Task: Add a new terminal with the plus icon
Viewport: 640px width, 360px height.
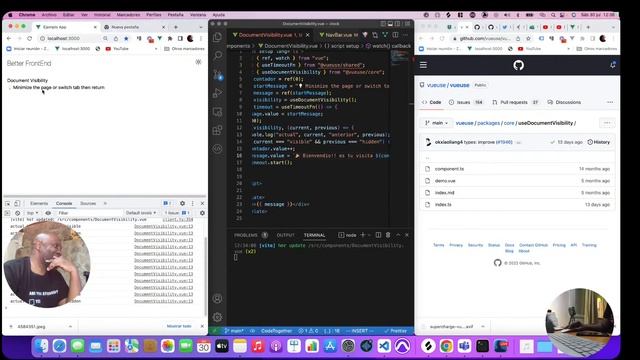Action: [362, 235]
